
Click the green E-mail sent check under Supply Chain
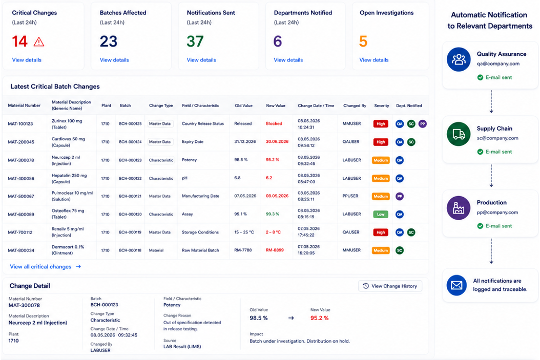click(x=480, y=152)
